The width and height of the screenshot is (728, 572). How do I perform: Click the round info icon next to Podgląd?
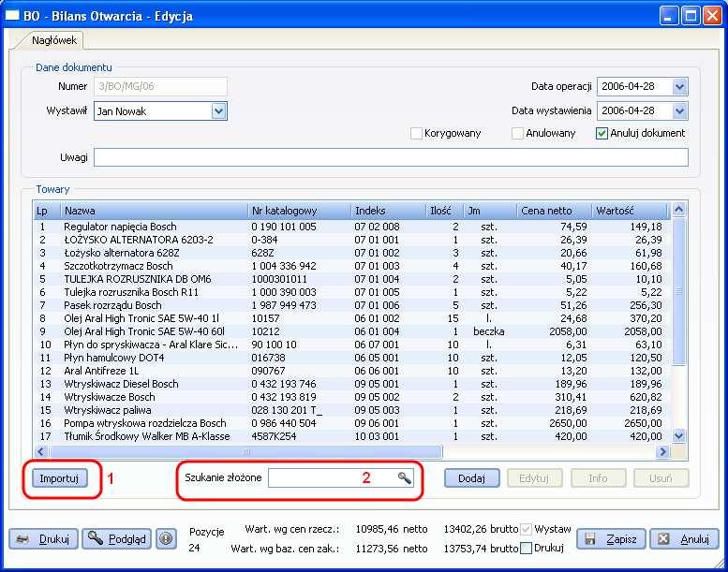166,538
